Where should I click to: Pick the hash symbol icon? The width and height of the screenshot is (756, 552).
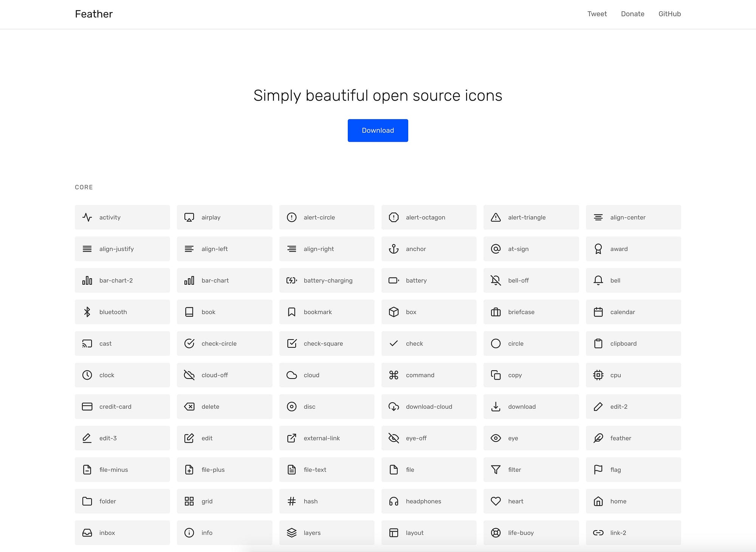[291, 501]
